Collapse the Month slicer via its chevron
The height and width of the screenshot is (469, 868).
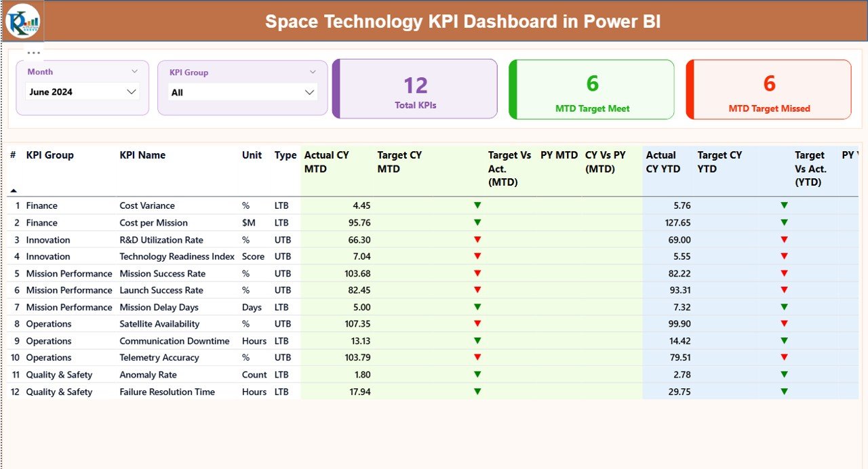(x=135, y=71)
